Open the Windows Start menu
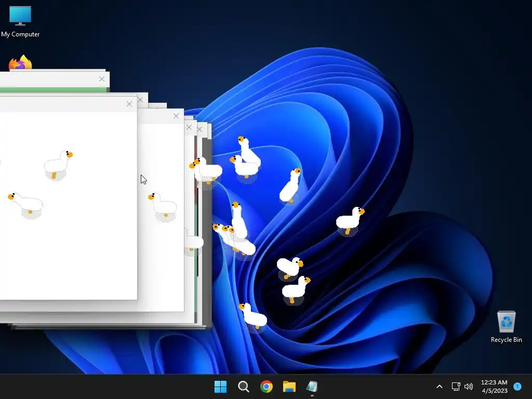532x399 pixels. [220, 387]
